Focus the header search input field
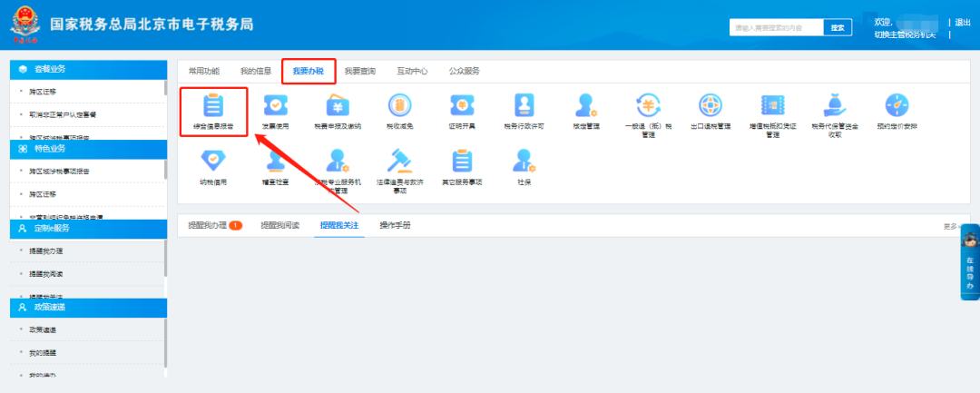Viewport: 980px width, 393px height. (776, 27)
